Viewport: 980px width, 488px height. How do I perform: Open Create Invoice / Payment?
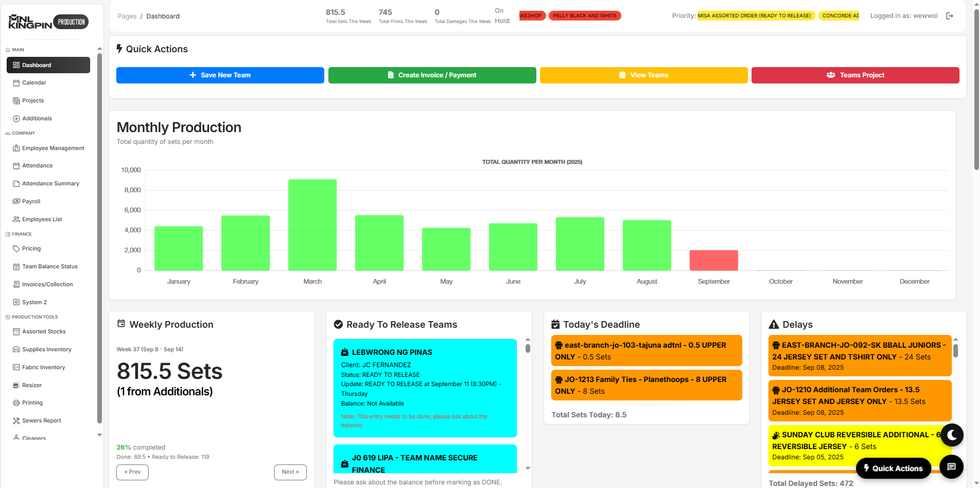(x=432, y=75)
